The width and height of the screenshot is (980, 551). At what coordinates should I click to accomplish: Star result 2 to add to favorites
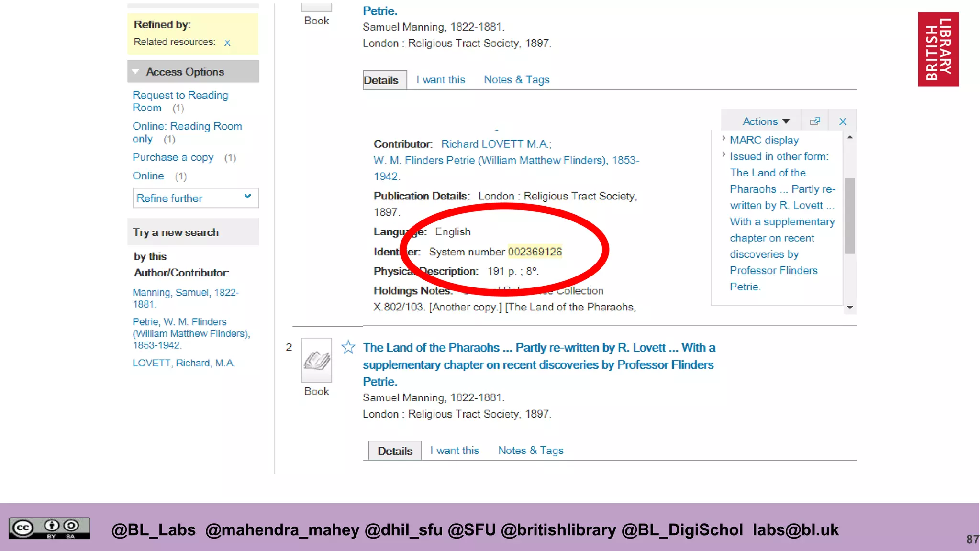coord(348,347)
